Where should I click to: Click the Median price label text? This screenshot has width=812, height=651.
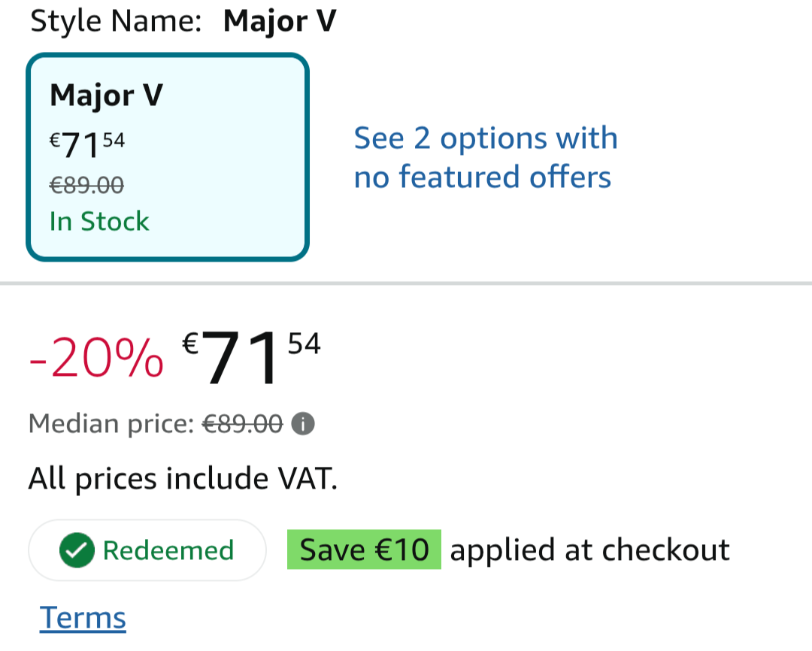tap(112, 425)
